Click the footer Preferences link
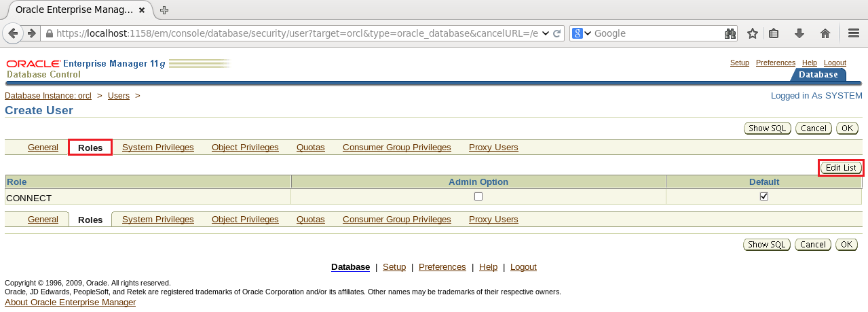Screen dimensions: 868x312 coord(442,267)
